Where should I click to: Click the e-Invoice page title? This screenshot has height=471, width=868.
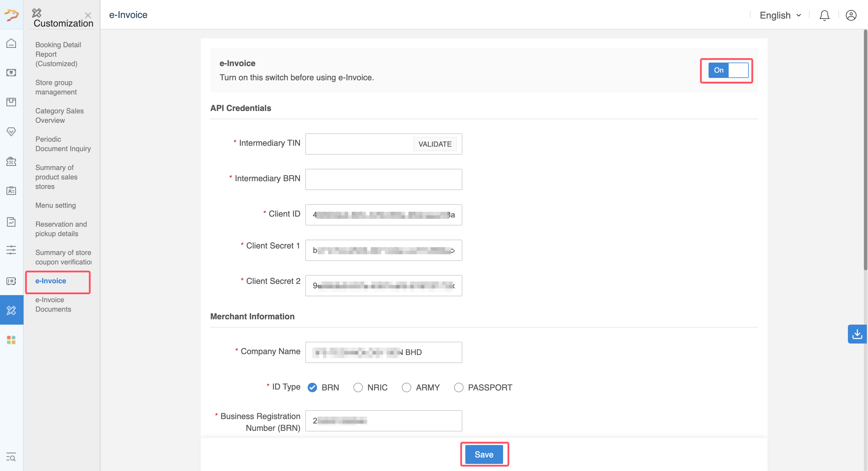click(x=128, y=15)
